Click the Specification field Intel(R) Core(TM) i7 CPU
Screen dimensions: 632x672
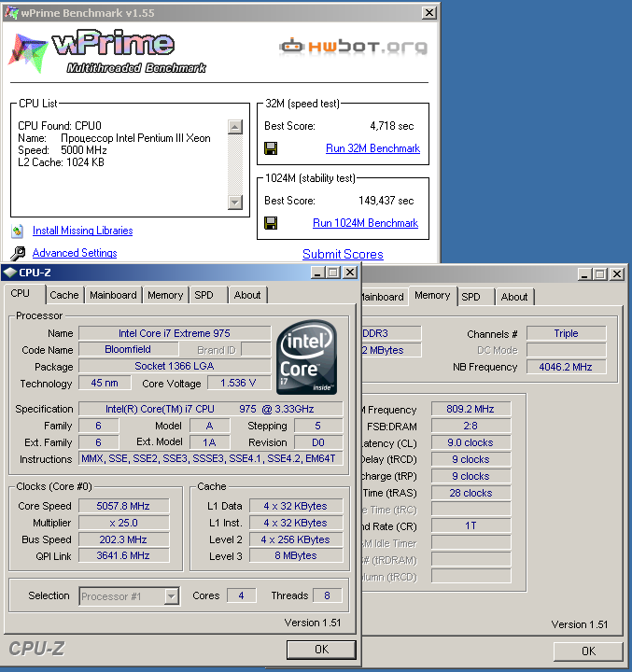pos(211,410)
